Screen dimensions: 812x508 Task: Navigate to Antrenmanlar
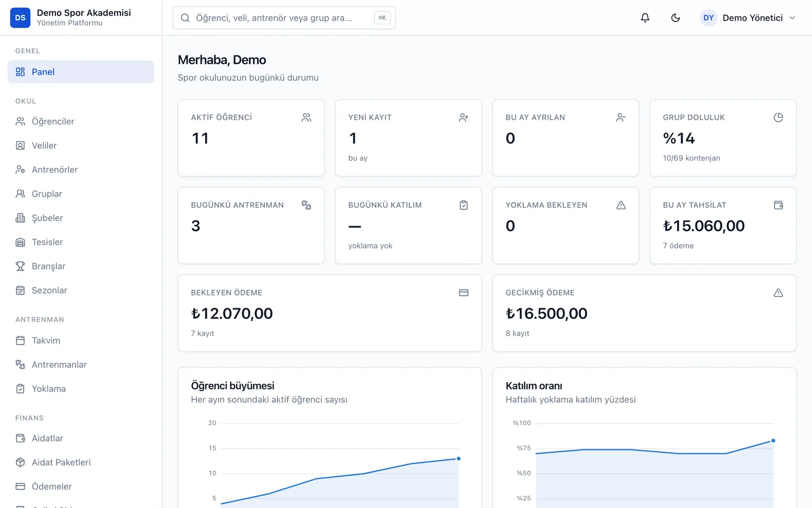pos(81,364)
